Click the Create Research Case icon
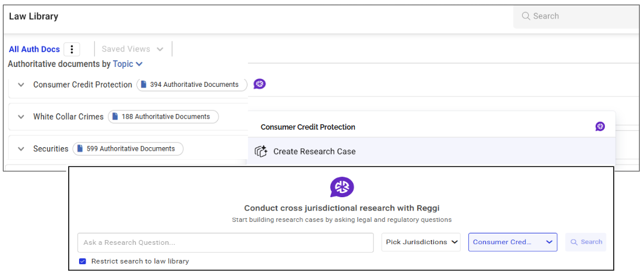Image resolution: width=644 pixels, height=275 pixels. click(261, 151)
